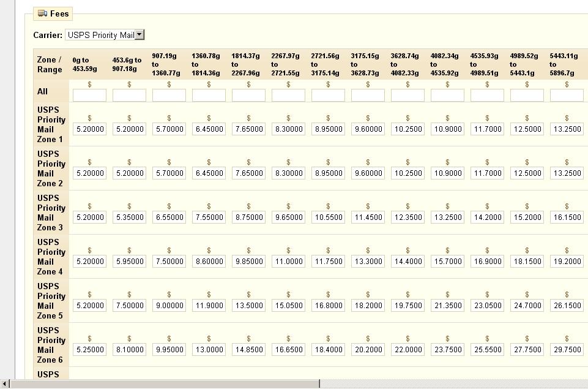Click the Zone 3 fee field showing 6.55000
The image size is (588, 389).
(169, 217)
